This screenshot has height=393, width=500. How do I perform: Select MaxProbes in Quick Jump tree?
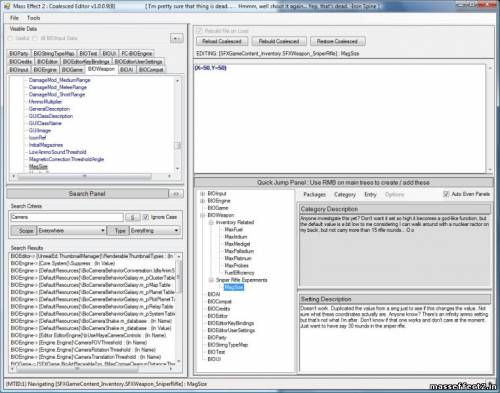(237, 266)
